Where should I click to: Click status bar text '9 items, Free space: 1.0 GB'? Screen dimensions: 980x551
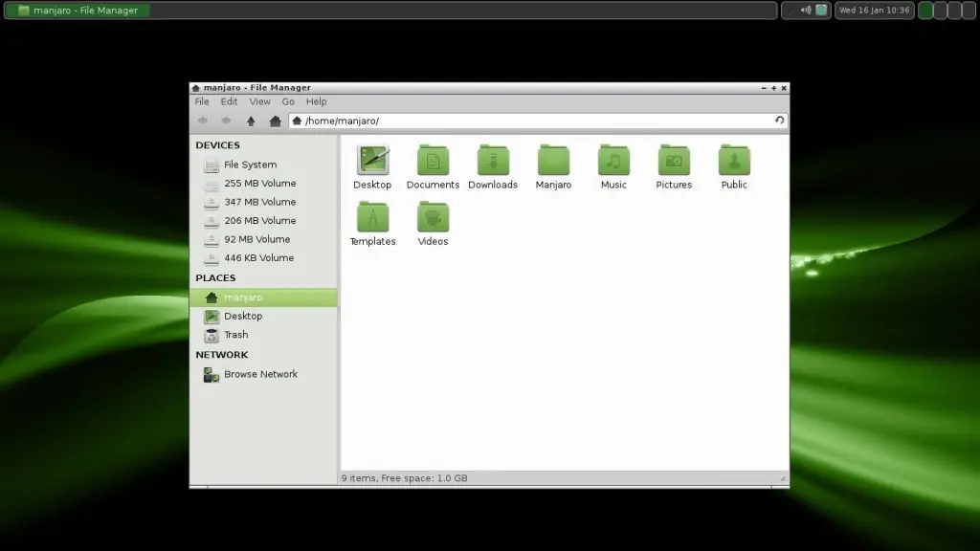[x=405, y=478]
